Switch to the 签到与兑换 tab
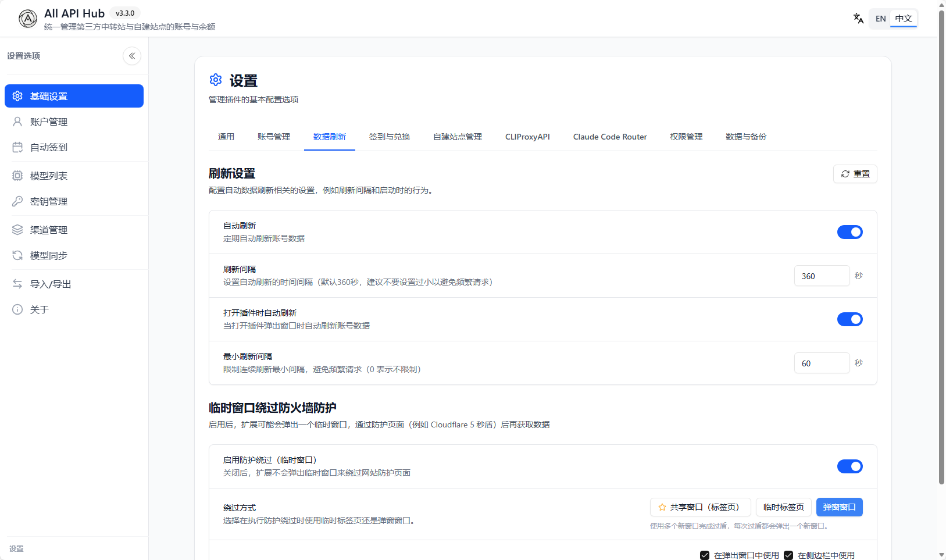The height and width of the screenshot is (560, 946). point(390,137)
